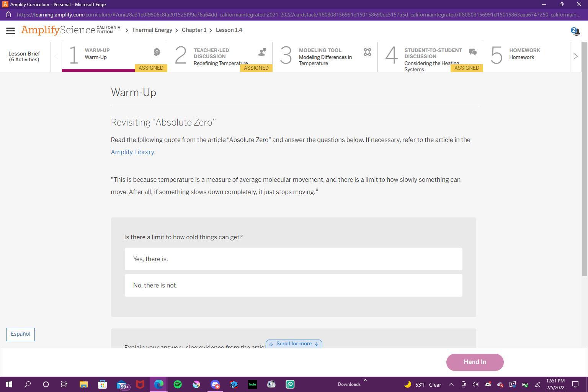The width and height of the screenshot is (588, 392).
Task: Open the clock and calendar flyout
Action: (x=555, y=384)
